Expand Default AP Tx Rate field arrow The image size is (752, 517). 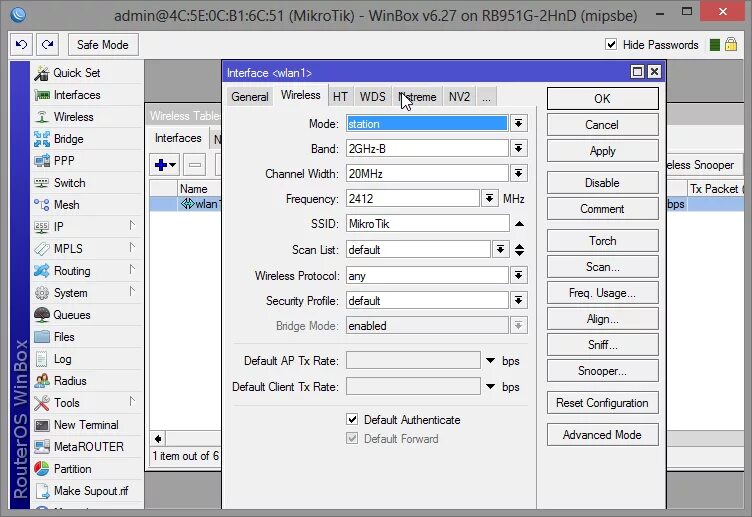pyautogui.click(x=491, y=361)
